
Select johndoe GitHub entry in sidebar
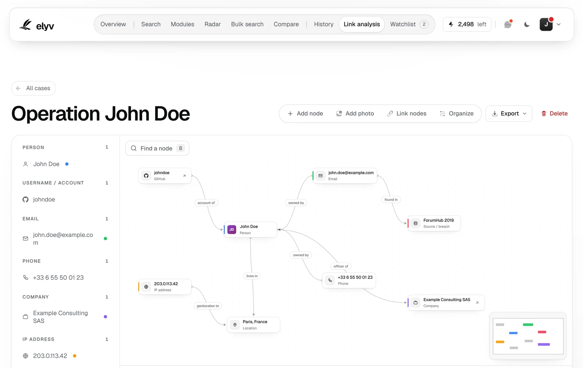[44, 199]
